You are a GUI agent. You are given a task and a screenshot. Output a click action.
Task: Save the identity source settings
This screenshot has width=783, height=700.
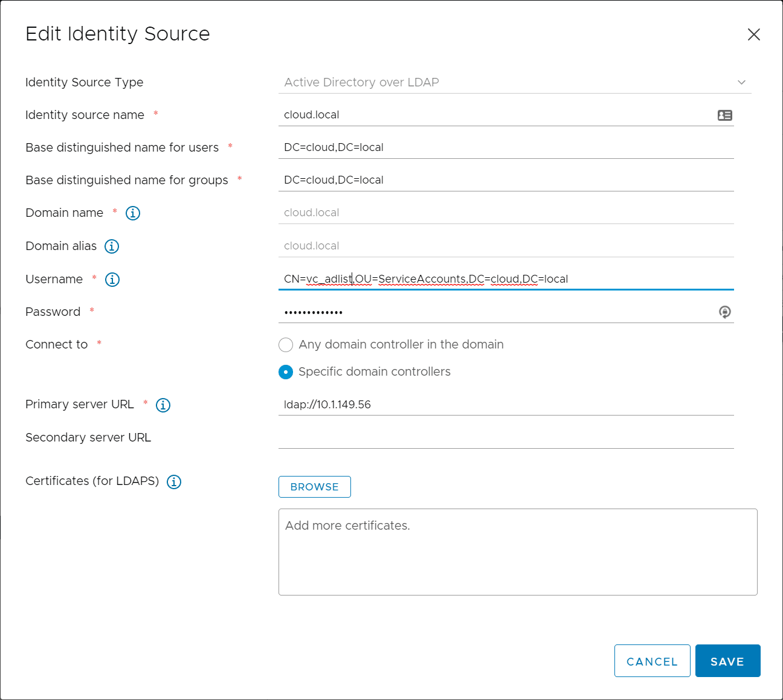[727, 661]
